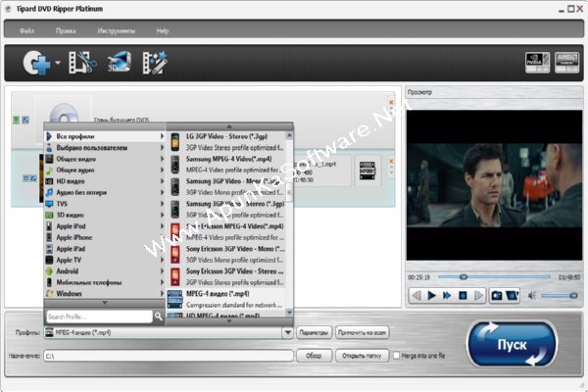The height and width of the screenshot is (392, 588).
Task: Click the Назначение path field
Action: pyautogui.click(x=169, y=356)
